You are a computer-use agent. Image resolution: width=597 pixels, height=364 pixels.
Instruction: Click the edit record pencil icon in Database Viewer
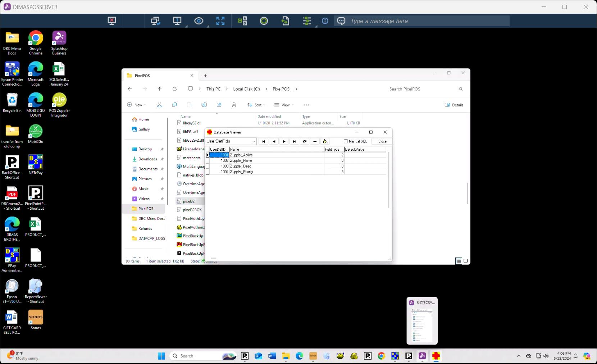[325, 141]
